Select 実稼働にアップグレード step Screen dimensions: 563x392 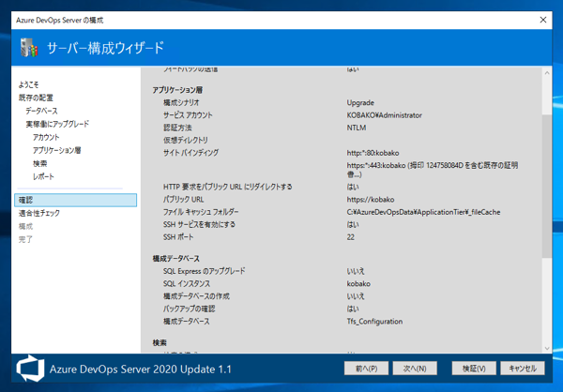click(x=57, y=124)
